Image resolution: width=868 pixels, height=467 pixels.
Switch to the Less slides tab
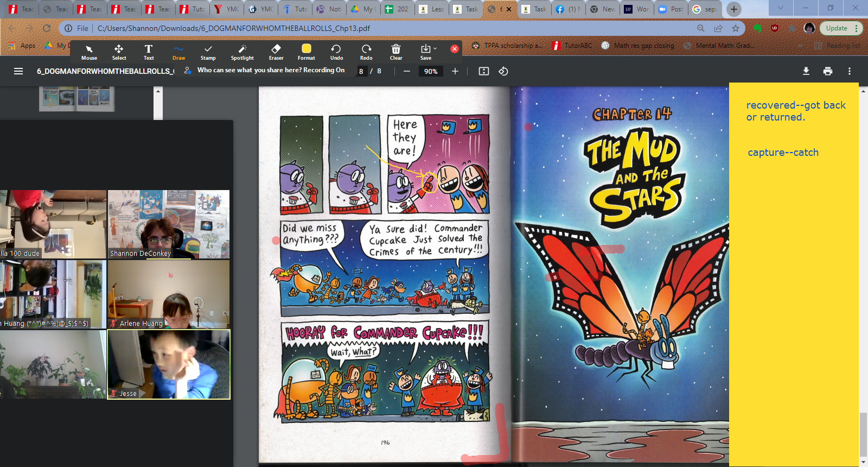(x=432, y=9)
